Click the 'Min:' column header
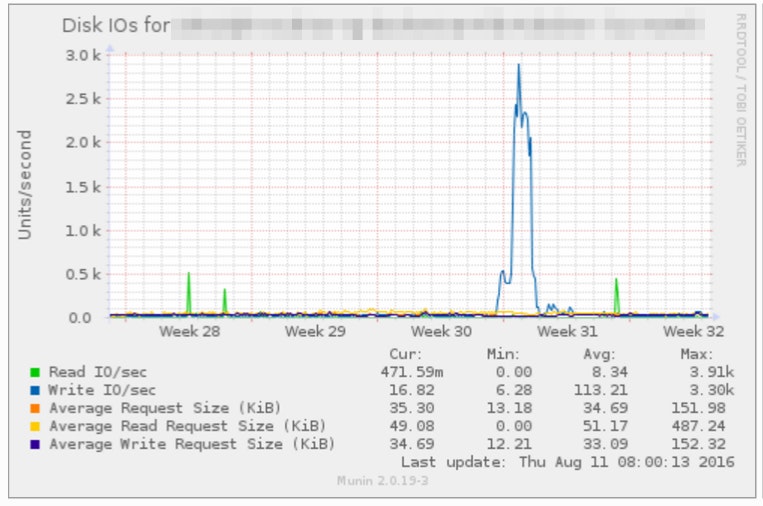This screenshot has height=506, width=763. pos(503,354)
